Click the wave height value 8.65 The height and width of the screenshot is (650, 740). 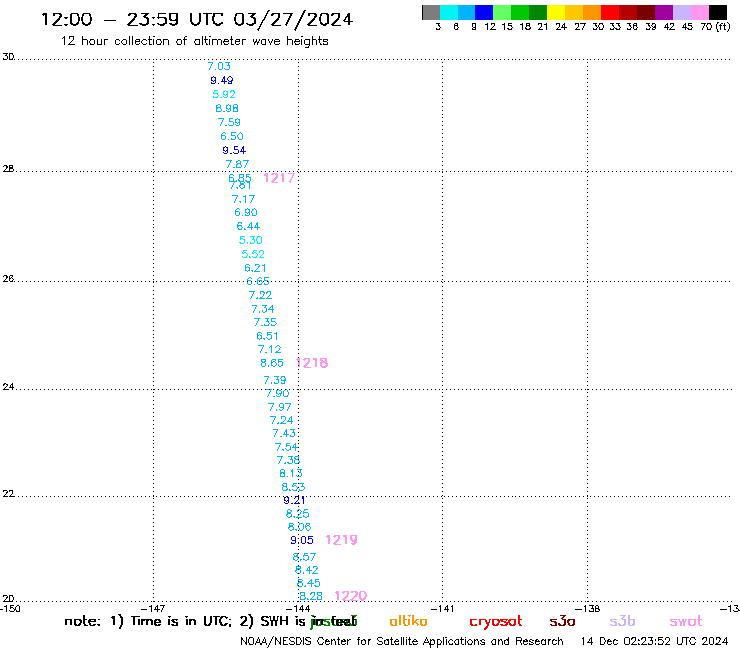point(272,363)
